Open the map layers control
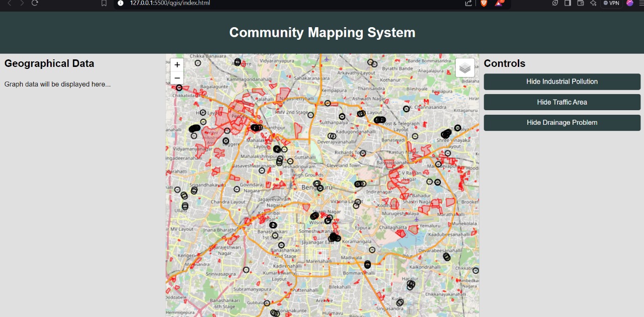 coord(465,67)
